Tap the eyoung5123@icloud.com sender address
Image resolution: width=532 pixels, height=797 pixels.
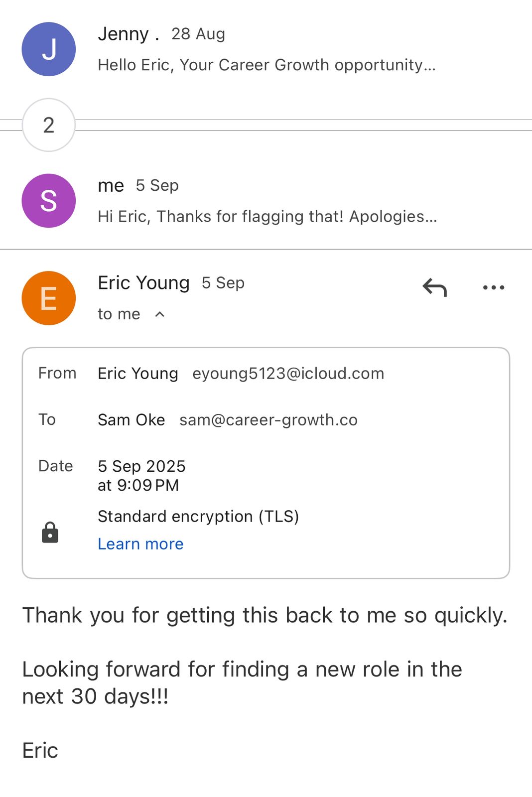(288, 374)
